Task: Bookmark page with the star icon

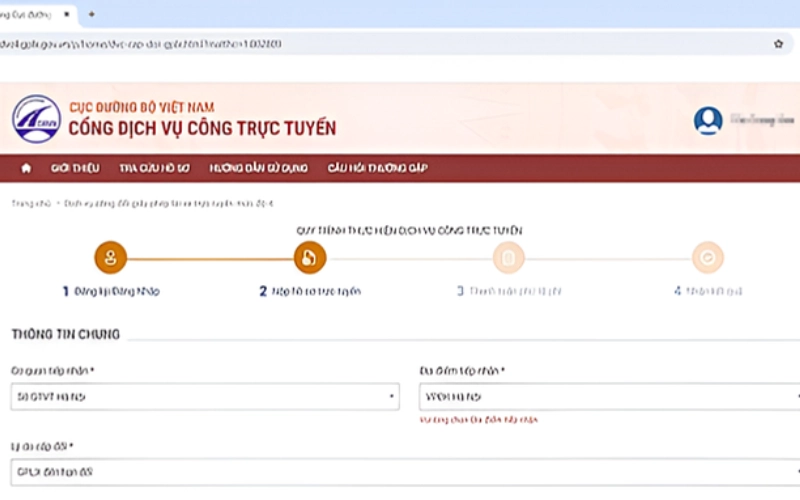Action: pos(778,44)
